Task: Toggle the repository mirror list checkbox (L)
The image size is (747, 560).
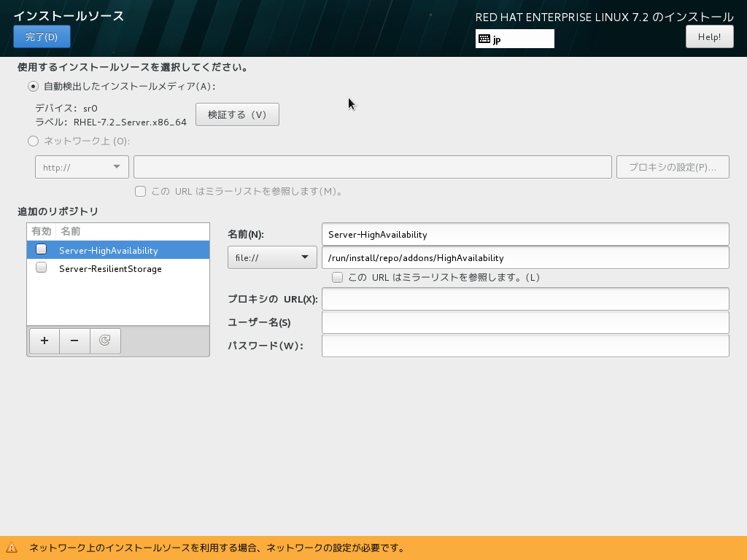Action: point(337,278)
